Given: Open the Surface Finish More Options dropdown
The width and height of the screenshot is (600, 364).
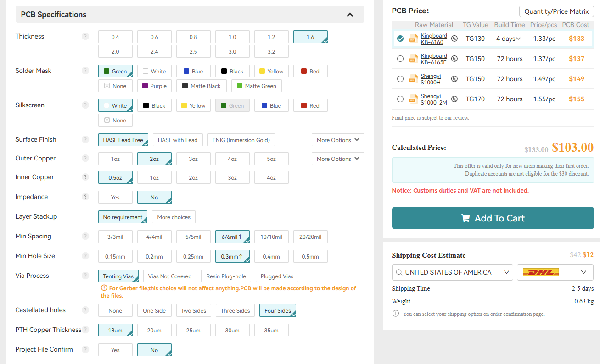Looking at the screenshot, I should point(338,140).
